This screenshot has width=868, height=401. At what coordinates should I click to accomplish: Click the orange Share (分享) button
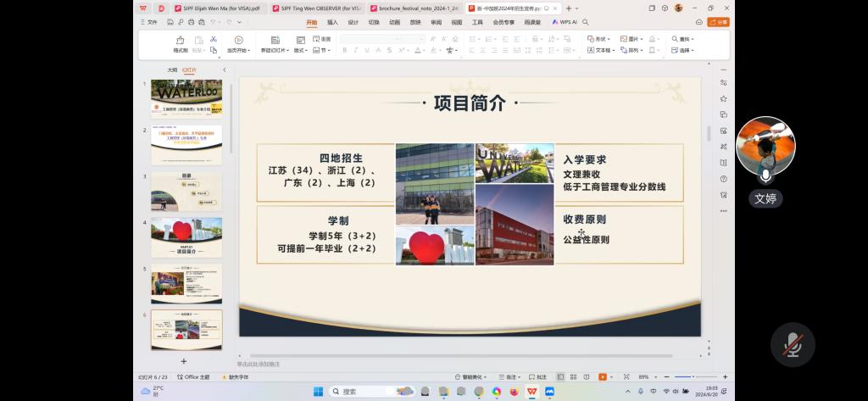click(x=718, y=22)
